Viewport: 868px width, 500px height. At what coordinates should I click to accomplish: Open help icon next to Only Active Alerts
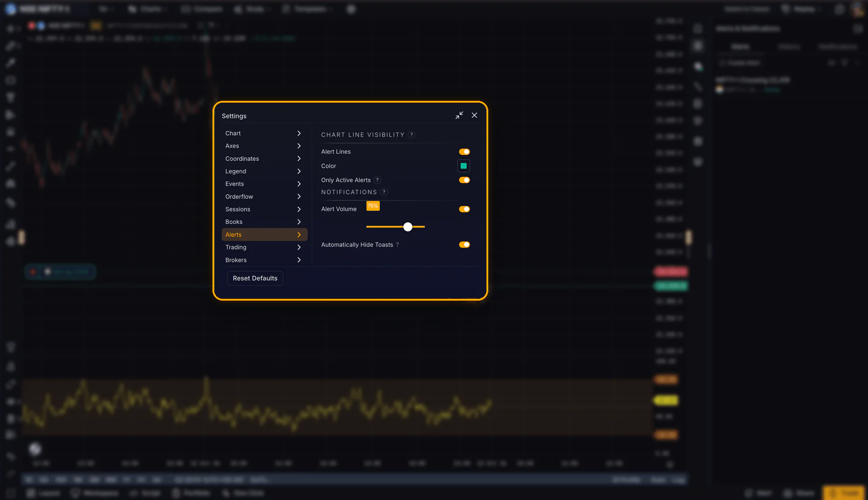click(377, 180)
